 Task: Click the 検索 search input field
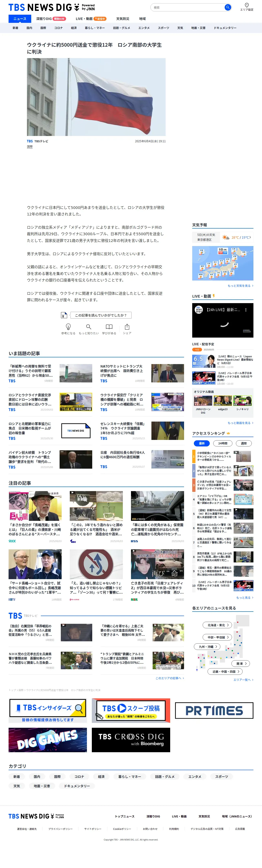tap(188, 7)
